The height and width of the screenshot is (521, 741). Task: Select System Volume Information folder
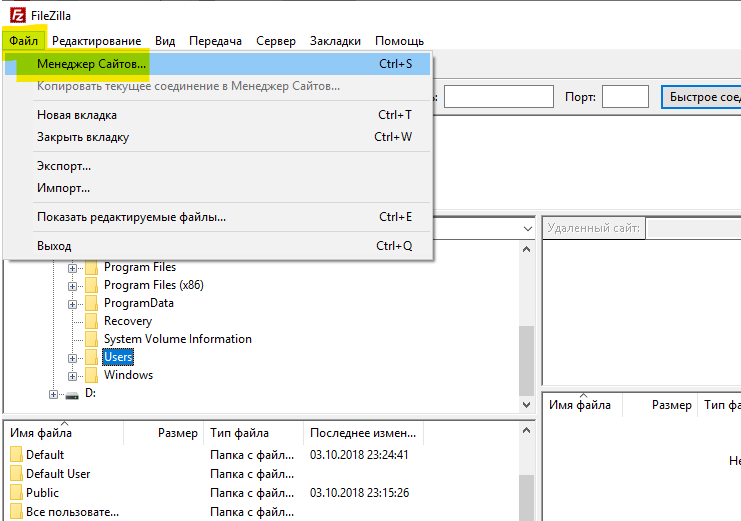pyautogui.click(x=177, y=339)
